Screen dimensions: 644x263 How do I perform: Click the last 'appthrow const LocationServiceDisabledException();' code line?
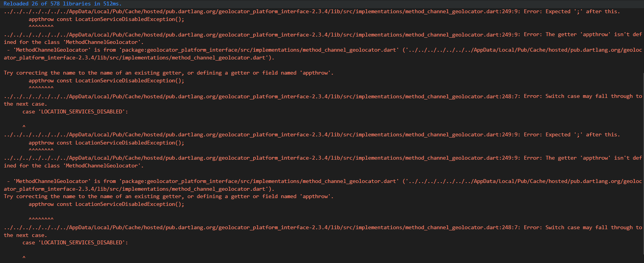[106, 204]
